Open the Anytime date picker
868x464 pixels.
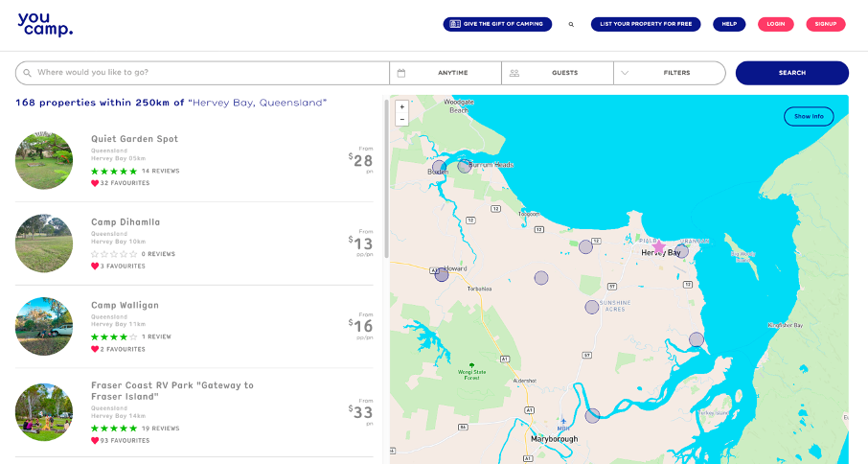click(445, 73)
